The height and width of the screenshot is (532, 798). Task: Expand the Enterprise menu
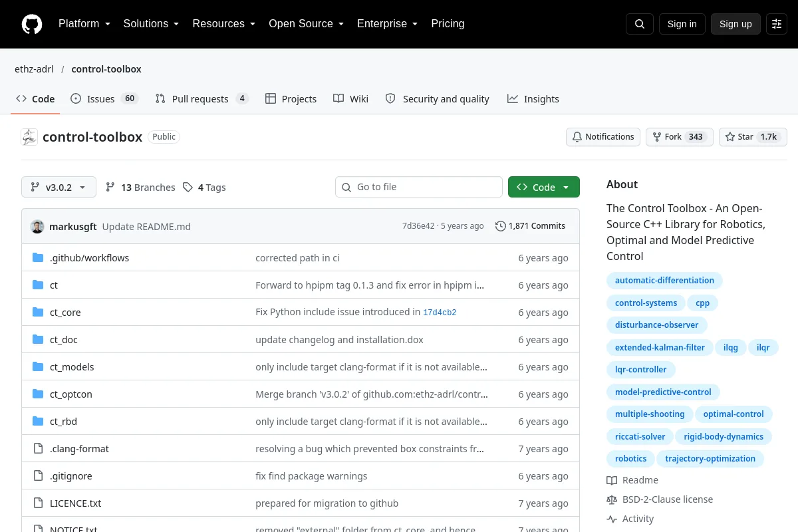point(388,24)
